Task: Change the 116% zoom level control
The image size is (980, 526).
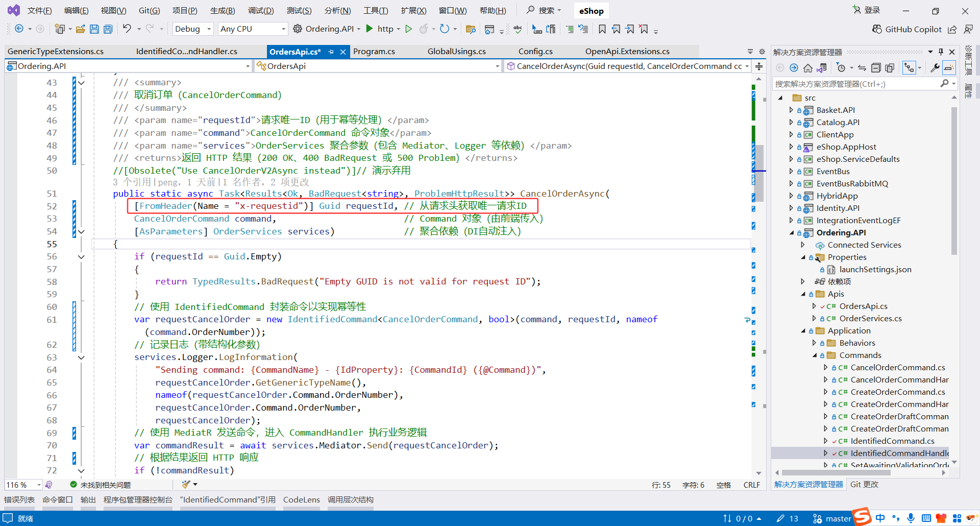Action: [x=22, y=484]
